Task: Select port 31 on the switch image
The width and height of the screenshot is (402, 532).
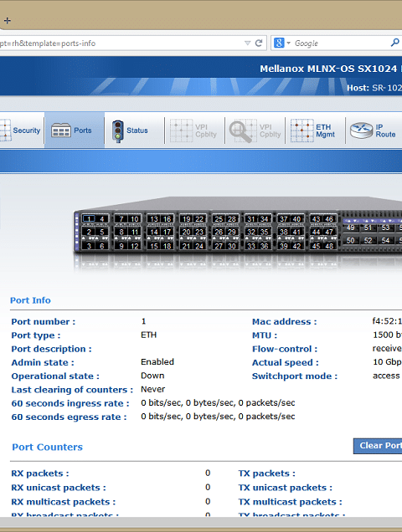Action: point(251,219)
